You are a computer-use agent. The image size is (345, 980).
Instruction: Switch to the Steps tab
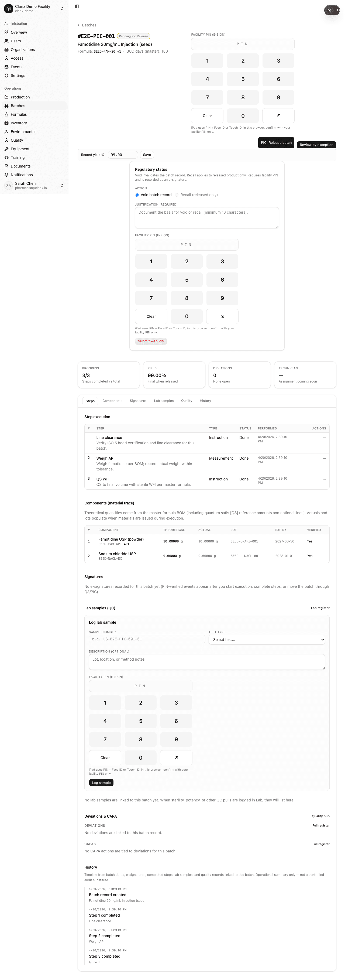tap(90, 401)
